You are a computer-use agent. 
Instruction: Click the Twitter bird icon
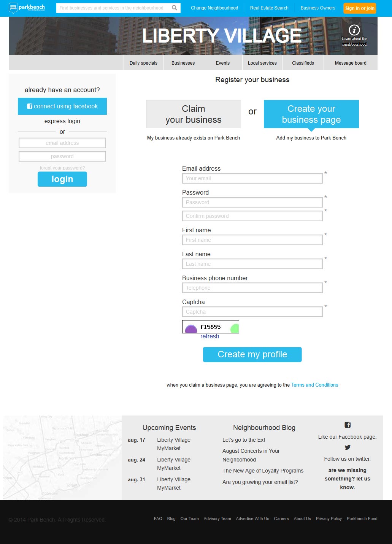(348, 447)
